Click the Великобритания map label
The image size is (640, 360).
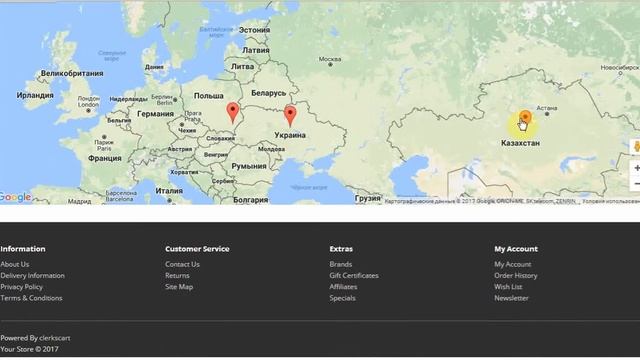pos(72,73)
